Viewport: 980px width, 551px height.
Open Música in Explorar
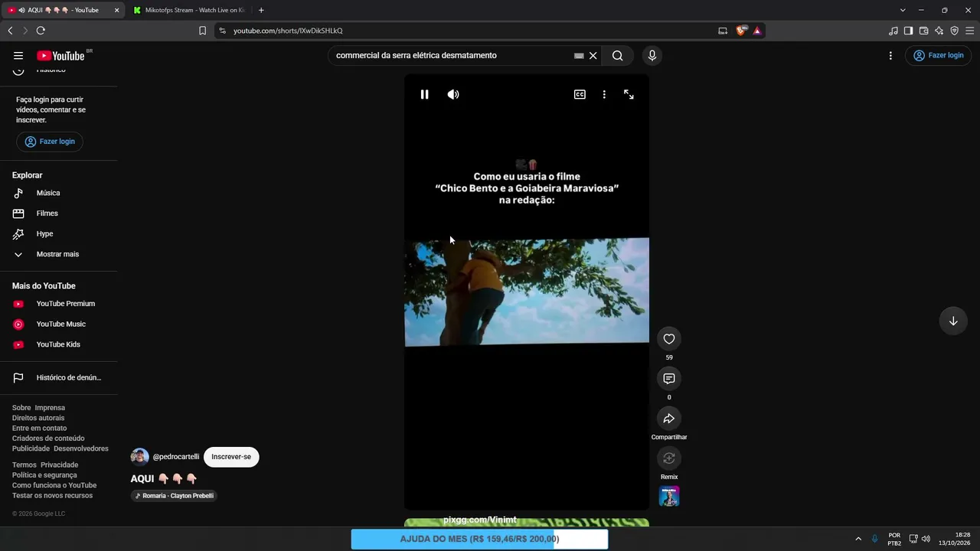pos(48,193)
